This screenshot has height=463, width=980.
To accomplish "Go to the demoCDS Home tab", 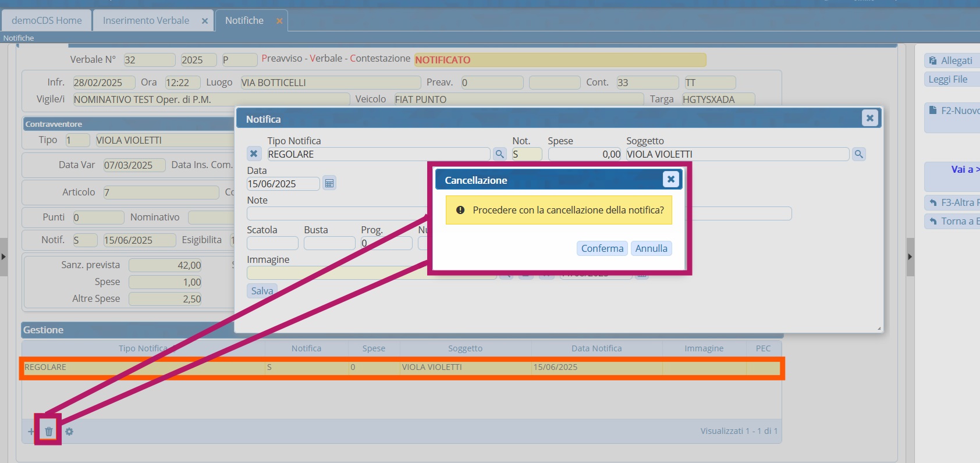I will 47,20.
